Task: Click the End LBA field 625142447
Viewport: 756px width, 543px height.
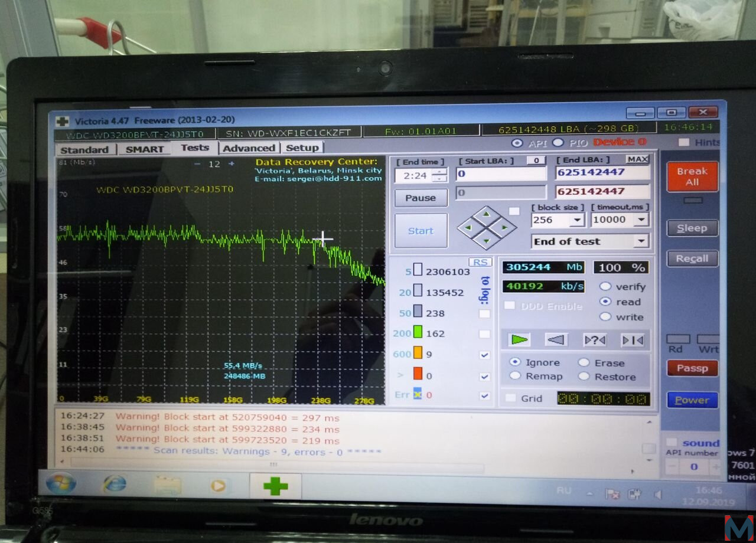Action: (602, 172)
